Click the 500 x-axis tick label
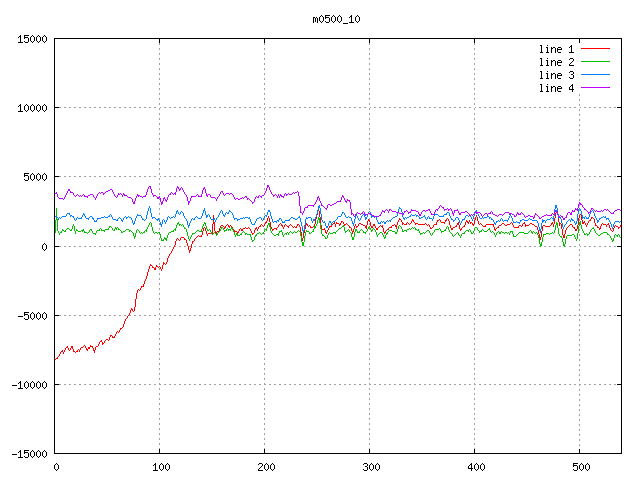The height and width of the screenshot is (480, 640). [x=579, y=467]
